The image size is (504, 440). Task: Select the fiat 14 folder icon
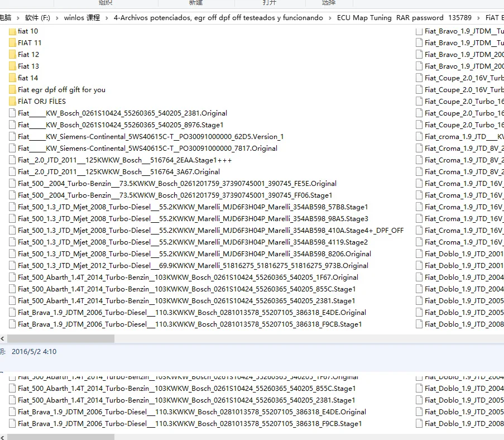pos(12,78)
